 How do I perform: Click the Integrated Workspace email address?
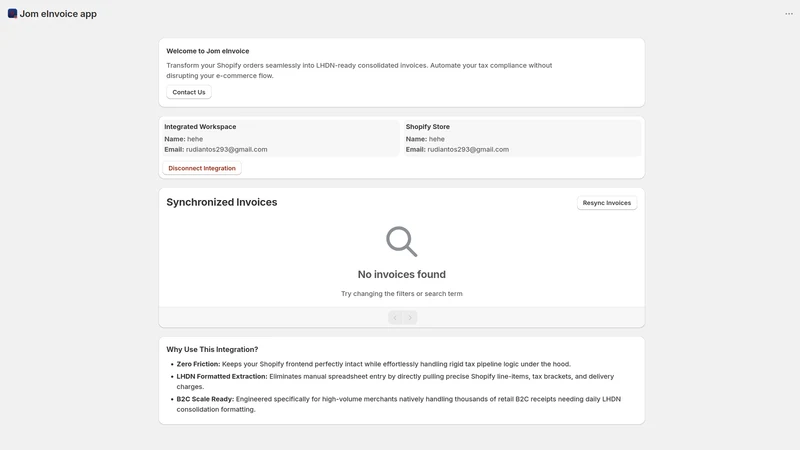tap(227, 149)
